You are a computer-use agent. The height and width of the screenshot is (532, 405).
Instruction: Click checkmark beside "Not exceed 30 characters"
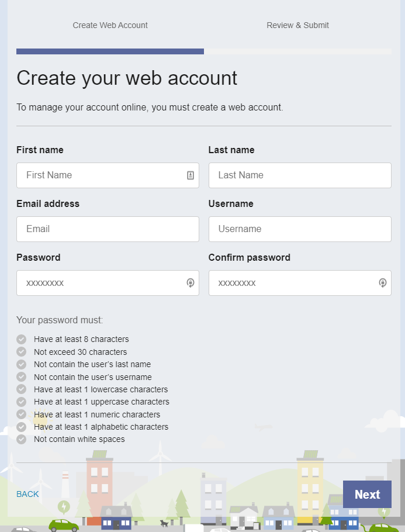(22, 352)
